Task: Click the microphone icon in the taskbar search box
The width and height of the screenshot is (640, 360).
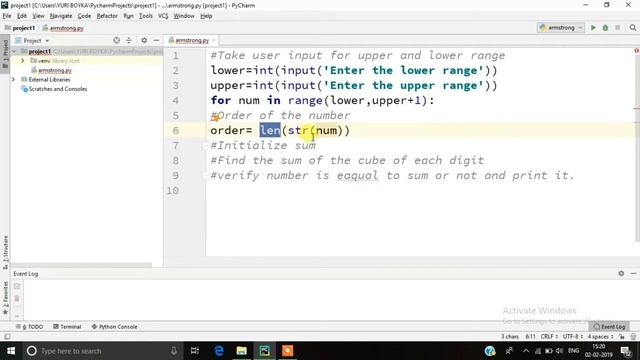Action: (174, 351)
